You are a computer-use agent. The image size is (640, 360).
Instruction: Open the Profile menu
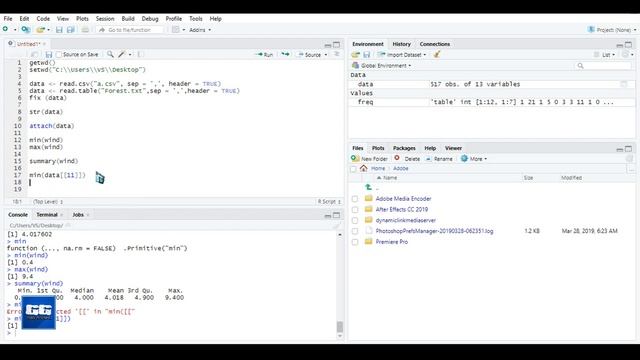coord(173,19)
